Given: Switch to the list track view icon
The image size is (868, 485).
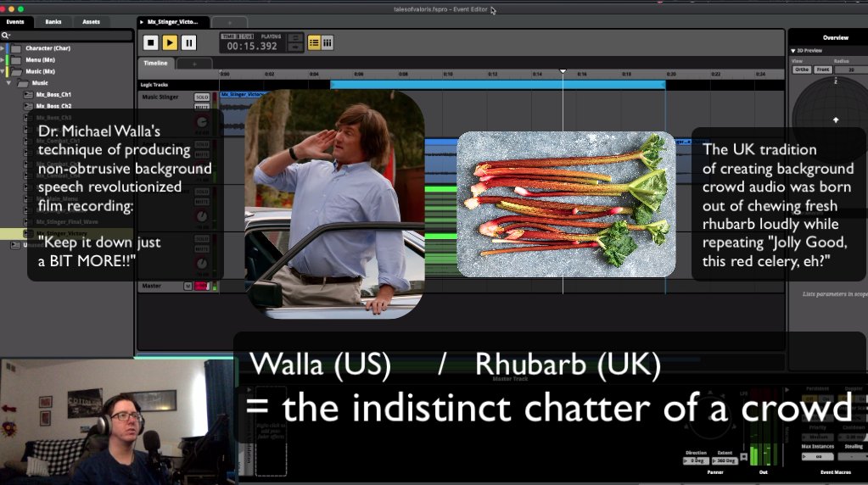Looking at the screenshot, I should point(314,42).
